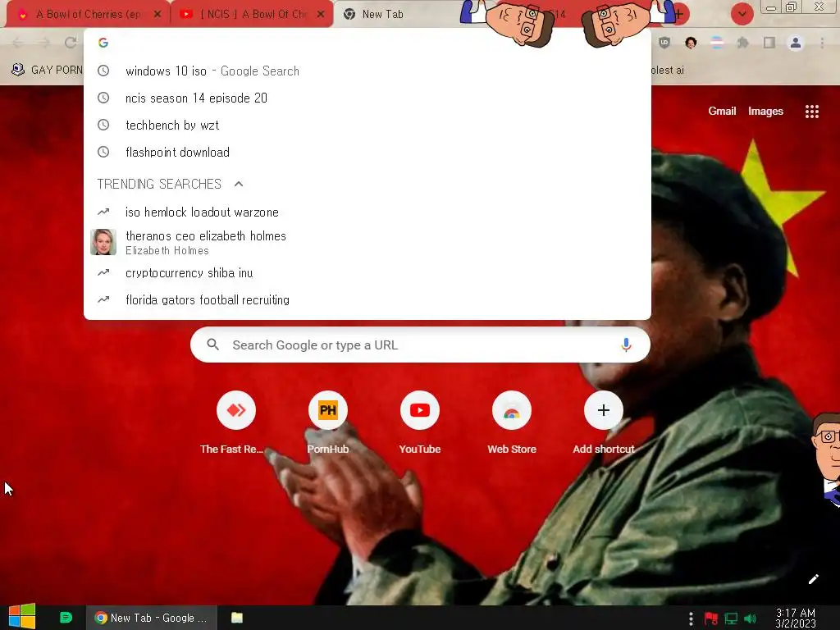Screen dimensions: 840x630
Task: Open Chrome's three-dot main menu
Action: point(822,43)
